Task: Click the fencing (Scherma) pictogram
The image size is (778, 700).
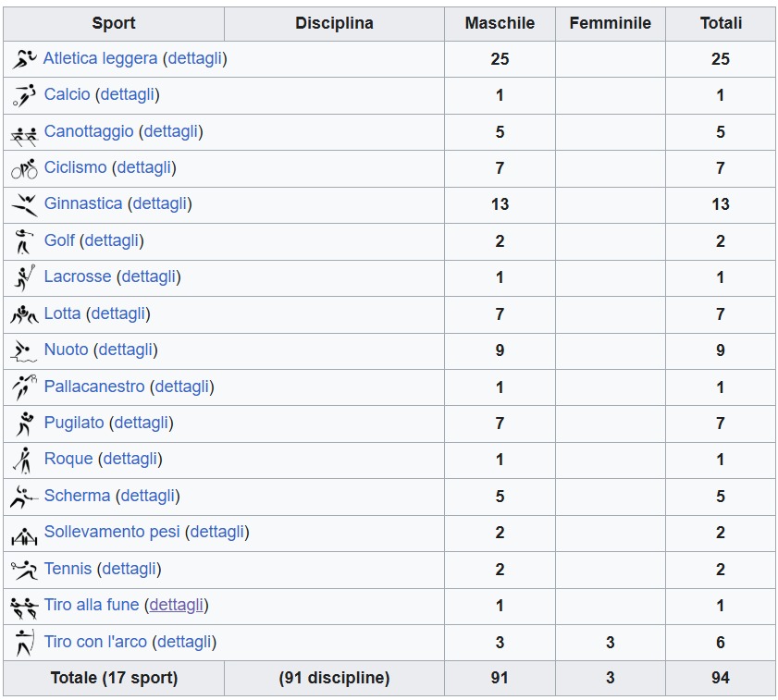Action: [x=24, y=497]
